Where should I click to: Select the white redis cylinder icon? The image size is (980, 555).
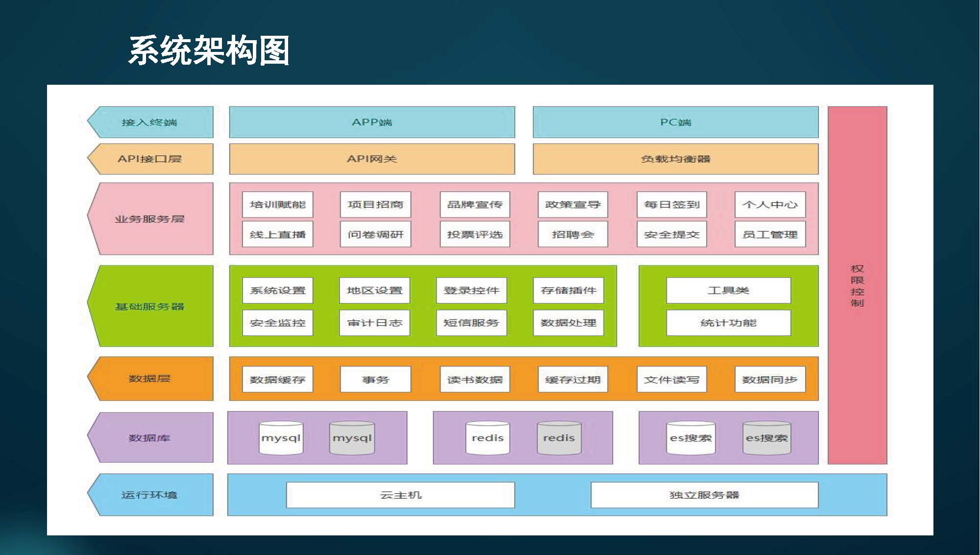click(487, 438)
